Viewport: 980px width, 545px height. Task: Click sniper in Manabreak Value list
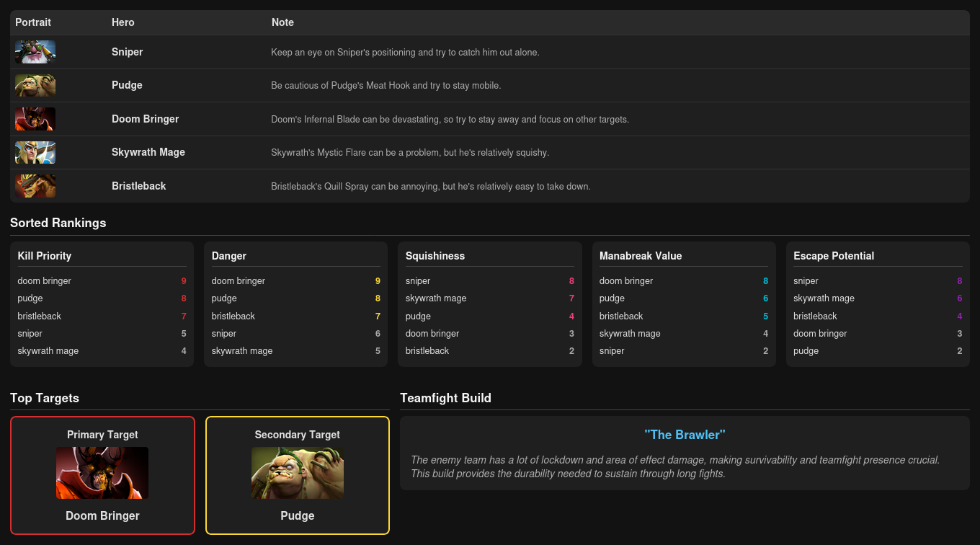tap(612, 351)
